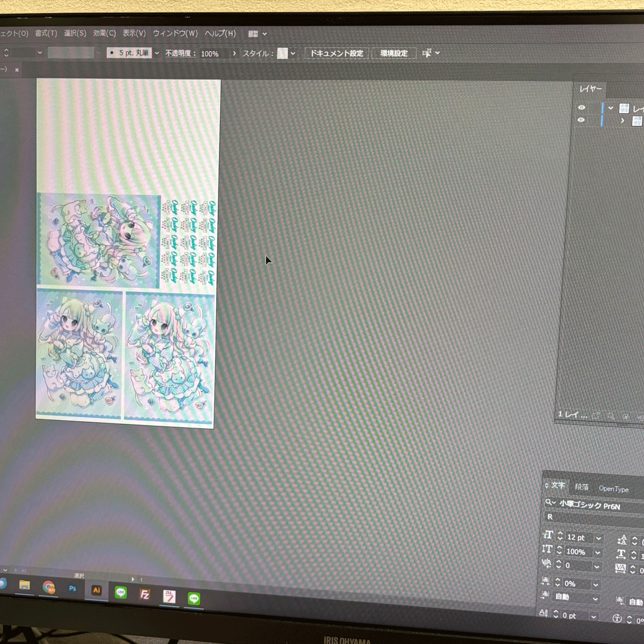Click the baseline shift icon in Character panel
The height and width of the screenshot is (644, 644).
pos(544,613)
